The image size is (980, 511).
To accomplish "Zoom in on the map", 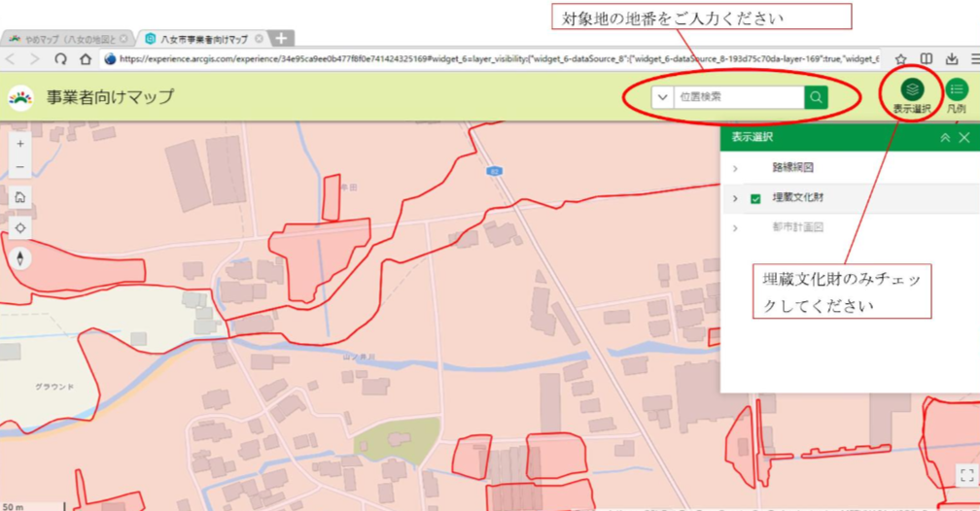I will [x=20, y=144].
